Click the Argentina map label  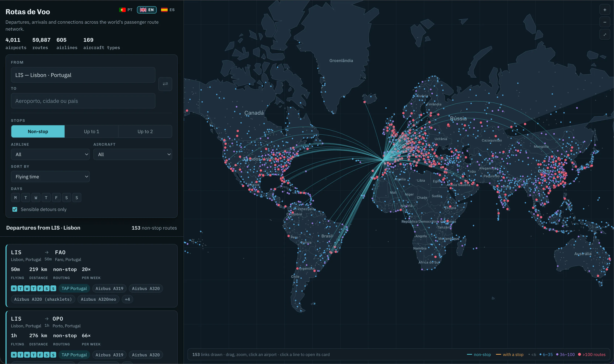tap(306, 269)
